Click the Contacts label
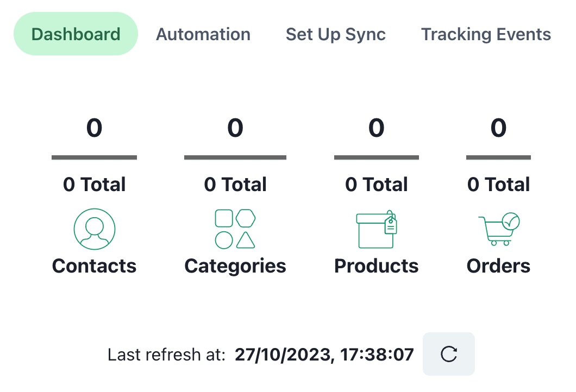The image size is (576, 392). (x=95, y=266)
